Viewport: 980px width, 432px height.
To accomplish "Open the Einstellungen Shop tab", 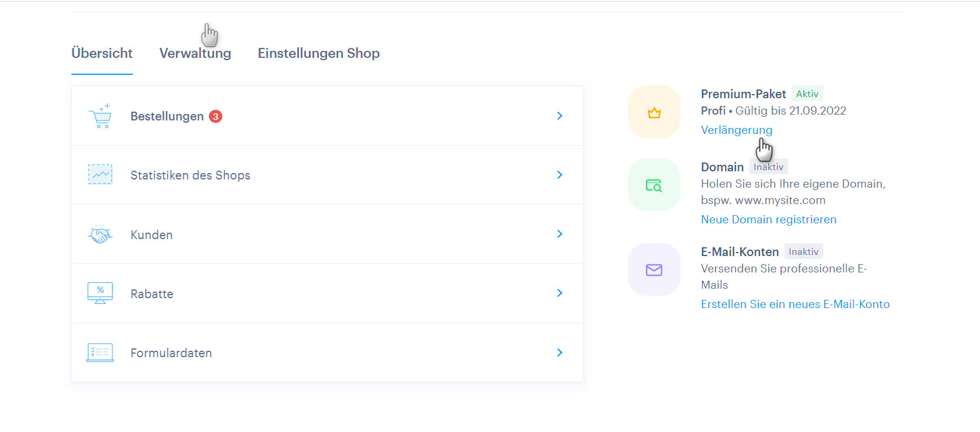I will point(318,53).
